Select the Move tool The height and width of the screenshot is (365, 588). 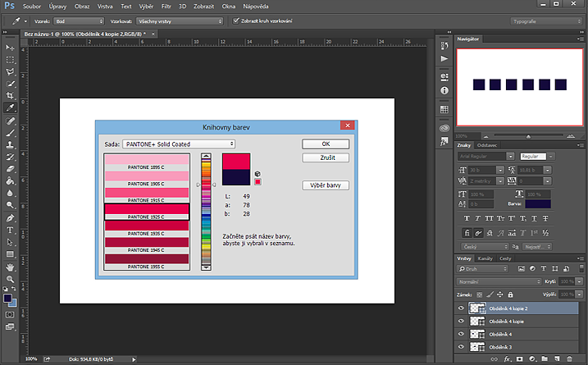pyautogui.click(x=10, y=48)
